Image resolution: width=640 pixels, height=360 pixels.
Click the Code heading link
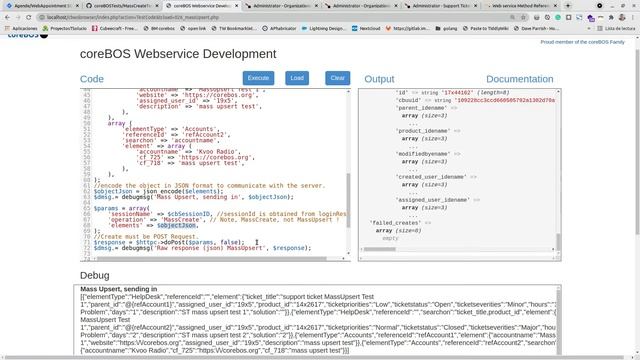92,79
